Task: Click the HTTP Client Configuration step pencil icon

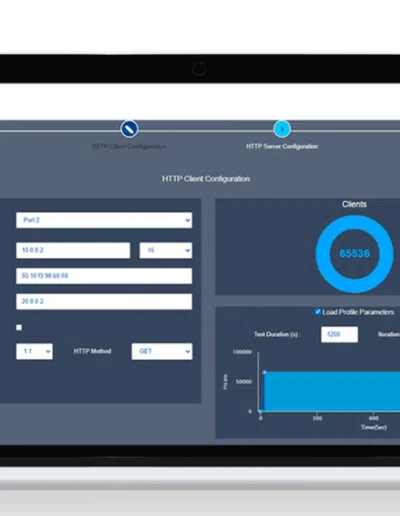Action: coord(129,129)
